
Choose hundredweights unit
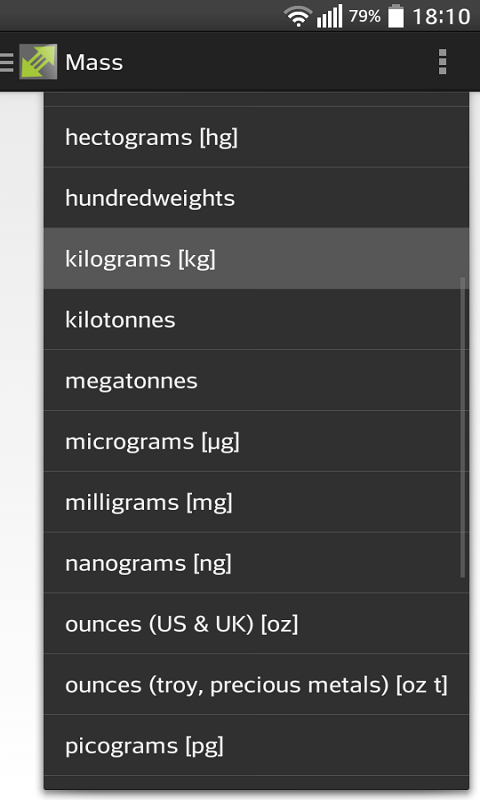click(256, 198)
